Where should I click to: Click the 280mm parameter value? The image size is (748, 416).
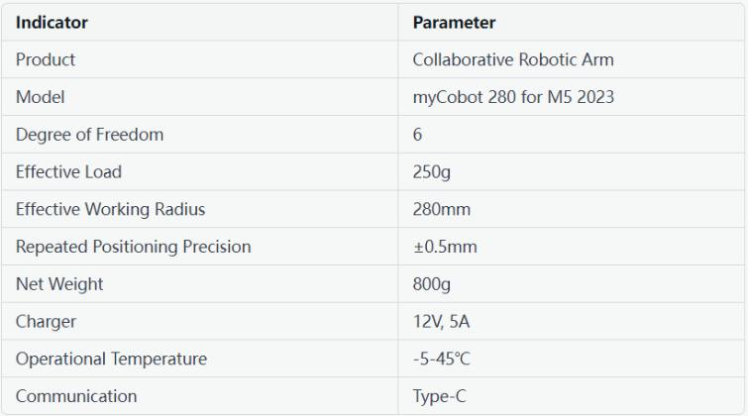441,210
